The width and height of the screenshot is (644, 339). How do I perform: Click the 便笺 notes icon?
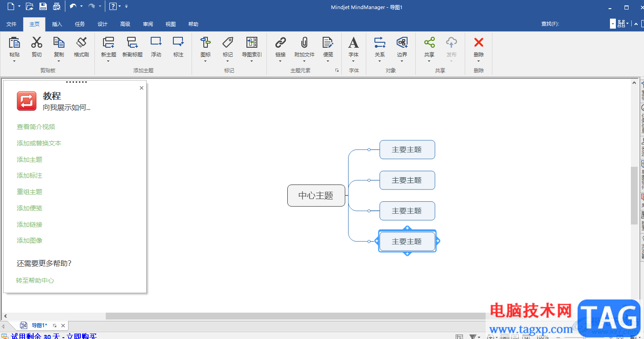click(328, 43)
